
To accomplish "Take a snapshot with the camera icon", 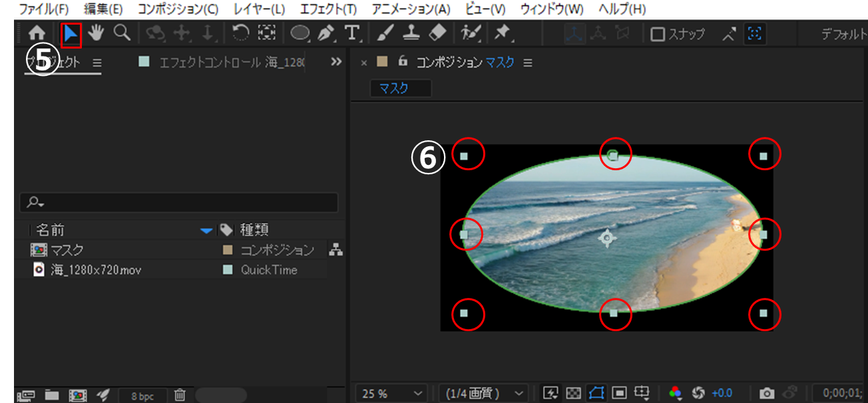I will pos(767,393).
